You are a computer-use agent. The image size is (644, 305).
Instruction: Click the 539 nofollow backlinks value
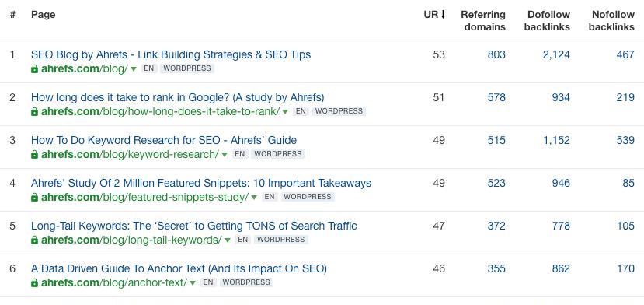coord(625,140)
